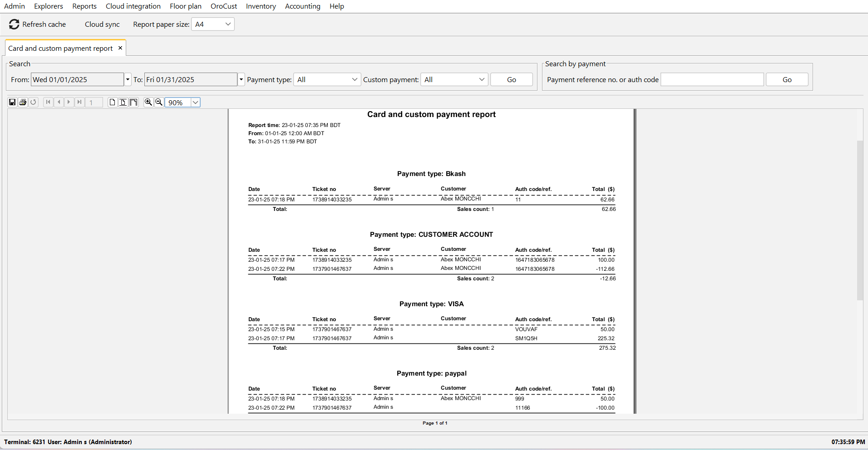
Task: Open the To date picker arrow
Action: [242, 79]
